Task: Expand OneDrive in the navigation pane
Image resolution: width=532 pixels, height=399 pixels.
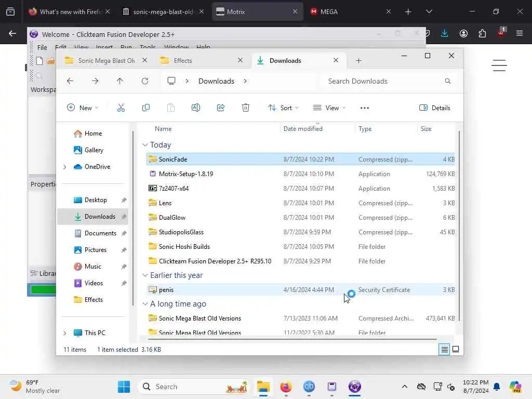Action: 64,167
